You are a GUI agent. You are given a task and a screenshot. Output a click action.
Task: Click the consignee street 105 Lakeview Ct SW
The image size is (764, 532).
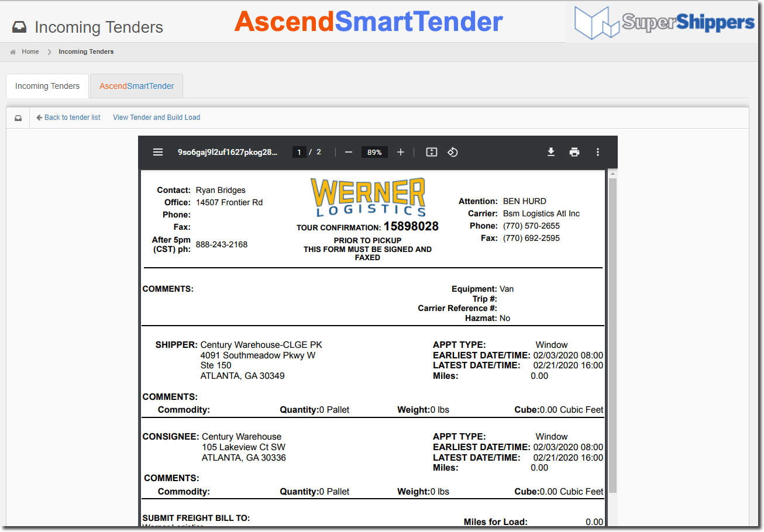[x=243, y=447]
